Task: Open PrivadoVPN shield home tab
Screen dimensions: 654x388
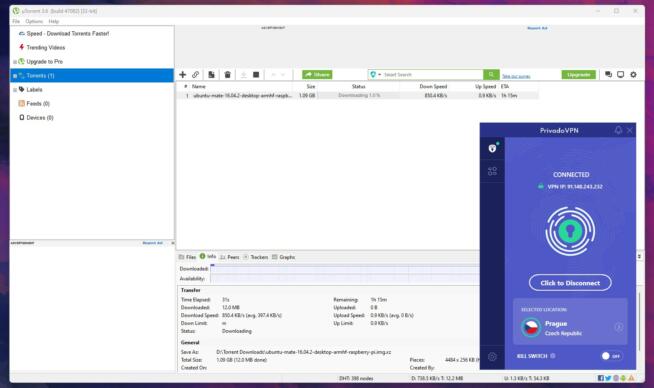Action: click(x=493, y=148)
